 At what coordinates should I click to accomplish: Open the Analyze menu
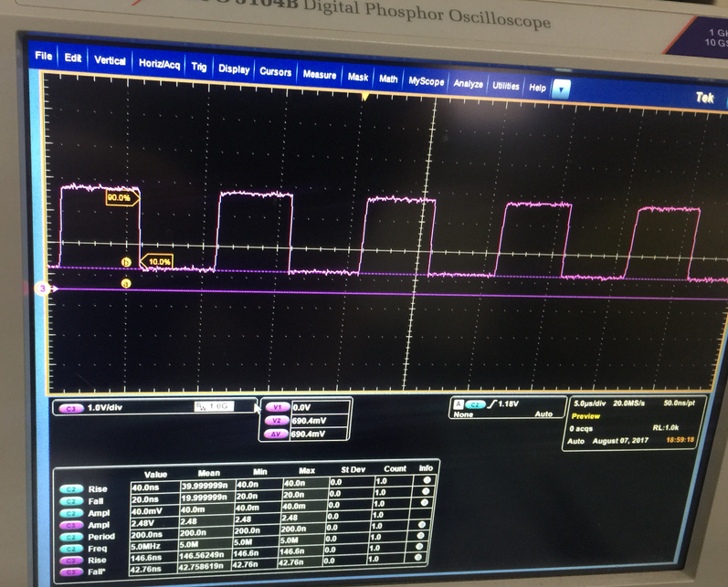point(468,84)
